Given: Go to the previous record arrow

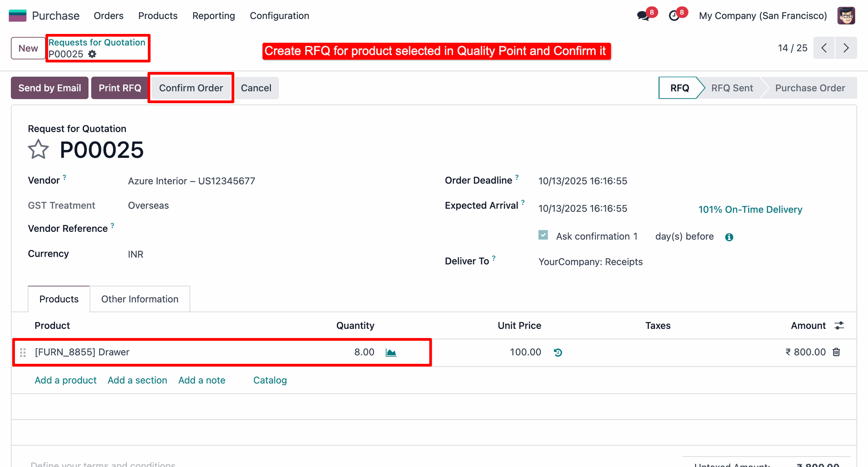Looking at the screenshot, I should 824,48.
